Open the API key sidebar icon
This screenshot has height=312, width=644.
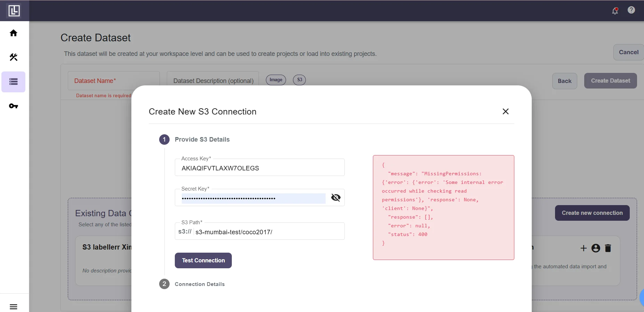click(14, 106)
